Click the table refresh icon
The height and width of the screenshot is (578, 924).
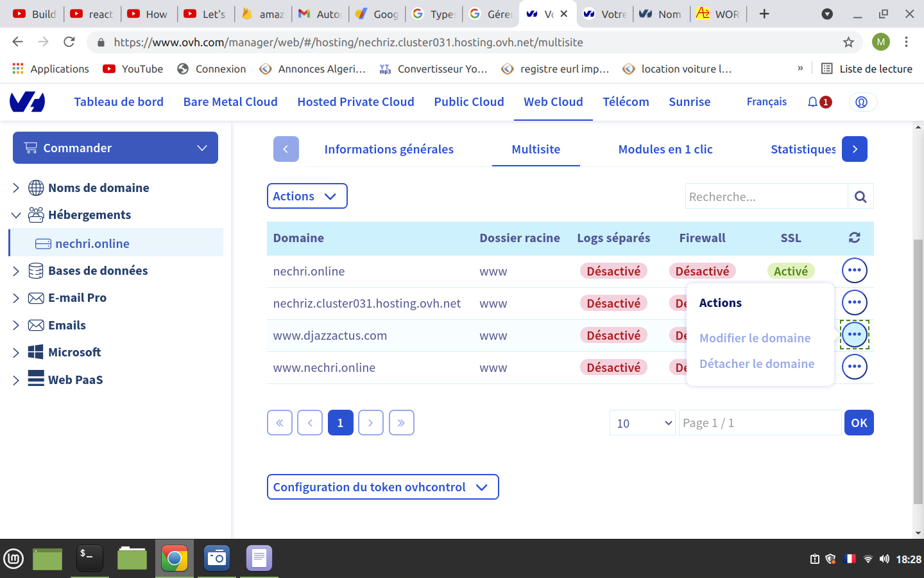click(x=854, y=238)
